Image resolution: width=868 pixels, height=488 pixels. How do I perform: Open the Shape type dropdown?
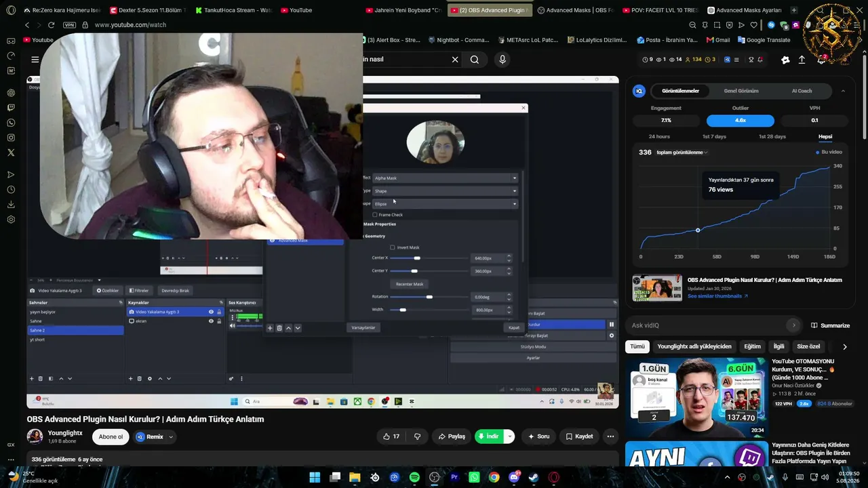tap(445, 191)
